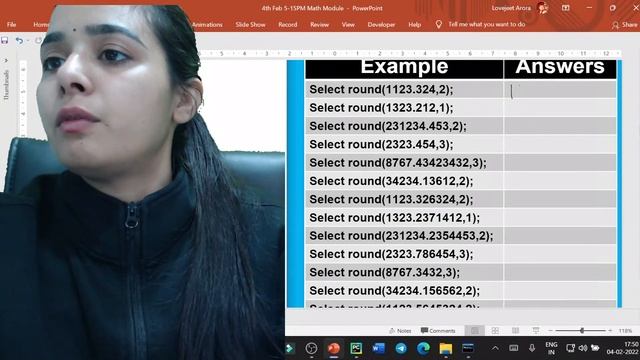Select the Review tab

point(319,24)
